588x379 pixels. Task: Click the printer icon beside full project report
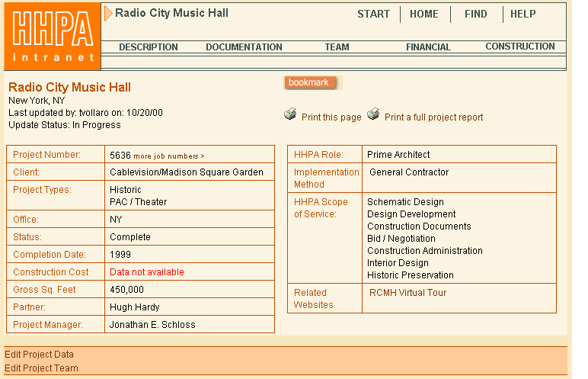click(373, 115)
